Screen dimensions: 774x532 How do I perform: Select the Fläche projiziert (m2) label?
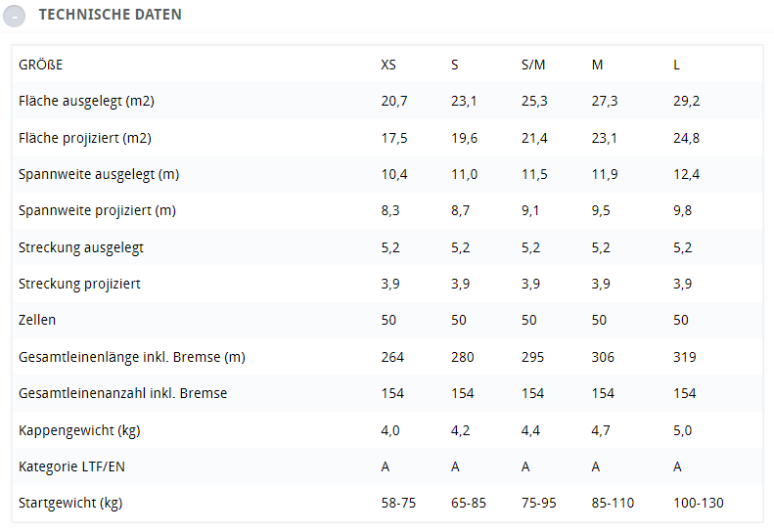click(x=85, y=138)
